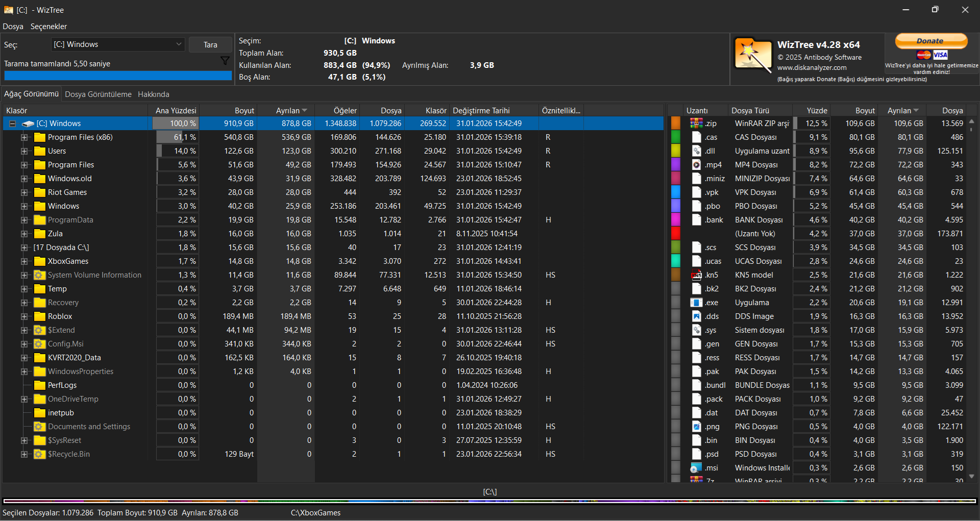This screenshot has height=521, width=980.
Task: Click the red no-extension color swatch
Action: [676, 234]
